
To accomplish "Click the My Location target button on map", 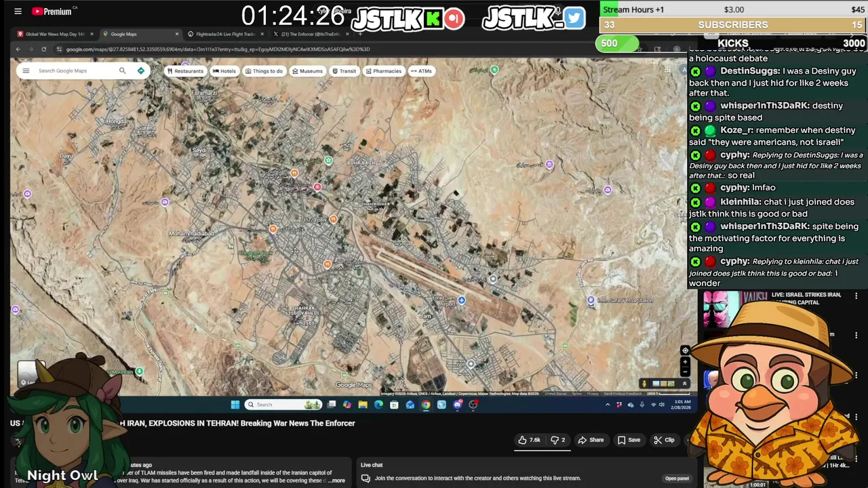I will [685, 350].
